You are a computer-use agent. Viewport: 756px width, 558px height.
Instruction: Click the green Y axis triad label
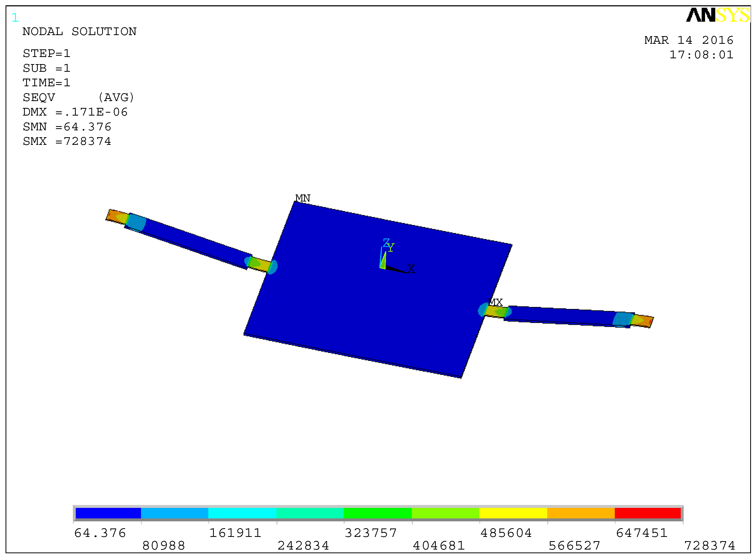pos(391,248)
